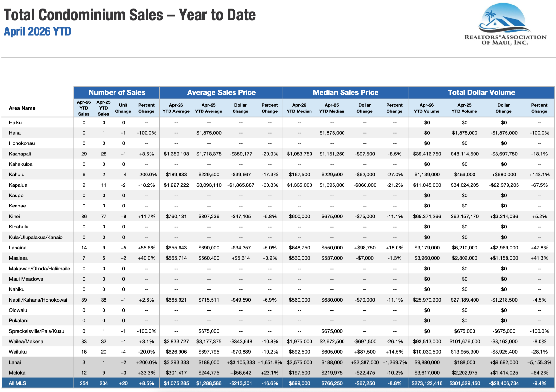Click Wailuku volume change -$3,925,400
556x392 pixels.
tap(504, 352)
